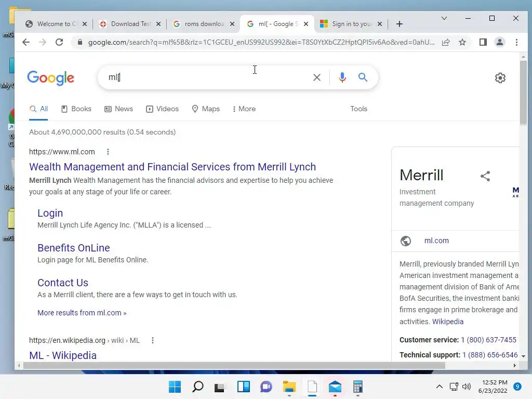This screenshot has height=399, width=532.
Task: Open the Chat app in taskbar
Action: click(x=266, y=387)
